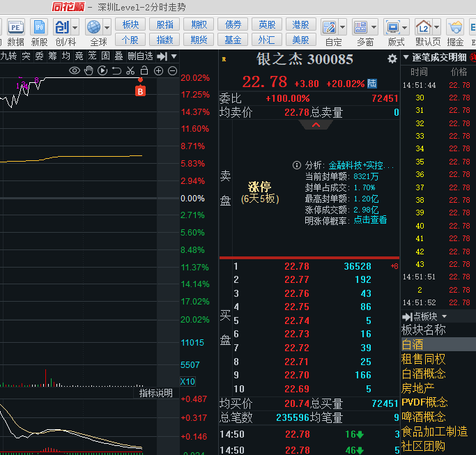The image size is (476, 455).
Task: Click the 删自选 button
Action: [140, 56]
